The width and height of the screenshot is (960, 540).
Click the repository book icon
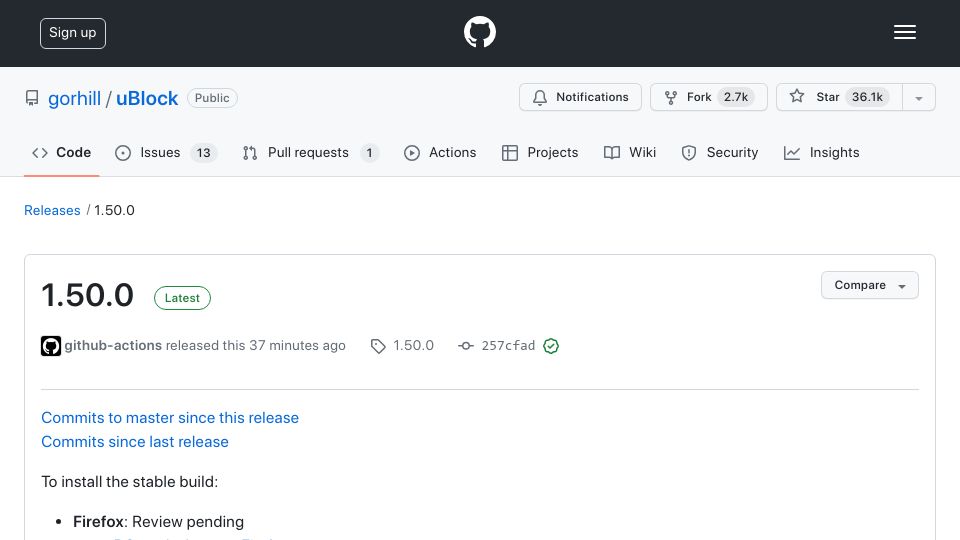click(x=32, y=98)
